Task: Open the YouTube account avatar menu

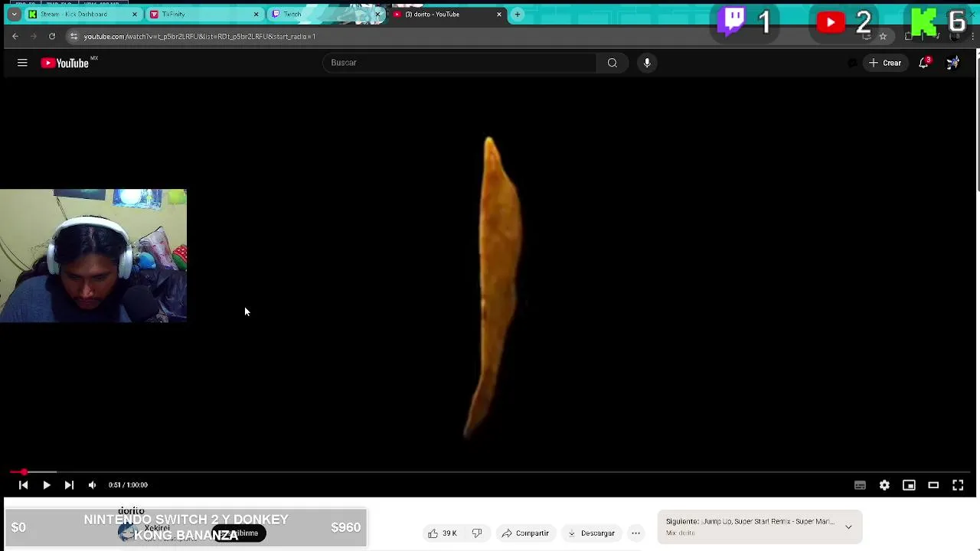Action: [x=952, y=63]
